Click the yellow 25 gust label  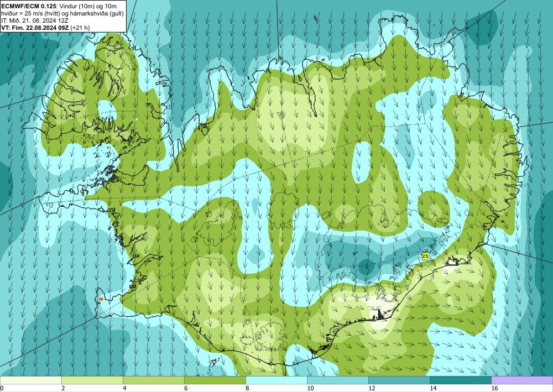(425, 256)
